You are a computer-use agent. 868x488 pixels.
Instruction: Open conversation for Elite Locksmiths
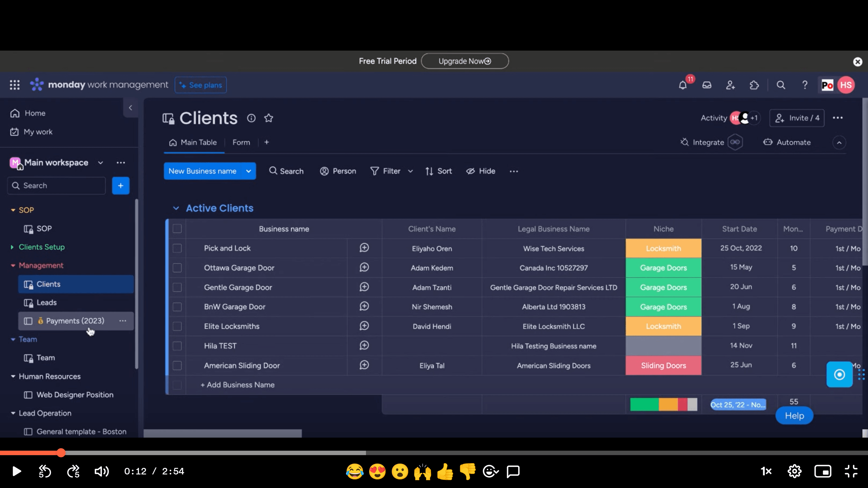[364, 326]
